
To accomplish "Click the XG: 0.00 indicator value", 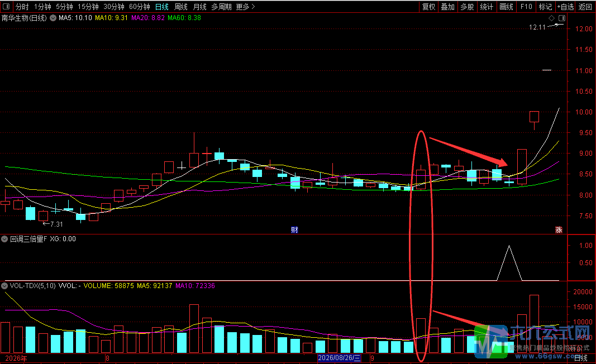I will coord(63,239).
